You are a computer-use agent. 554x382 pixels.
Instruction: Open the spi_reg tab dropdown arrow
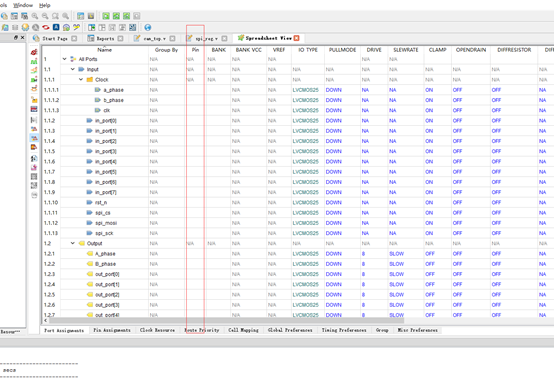[x=216, y=39]
